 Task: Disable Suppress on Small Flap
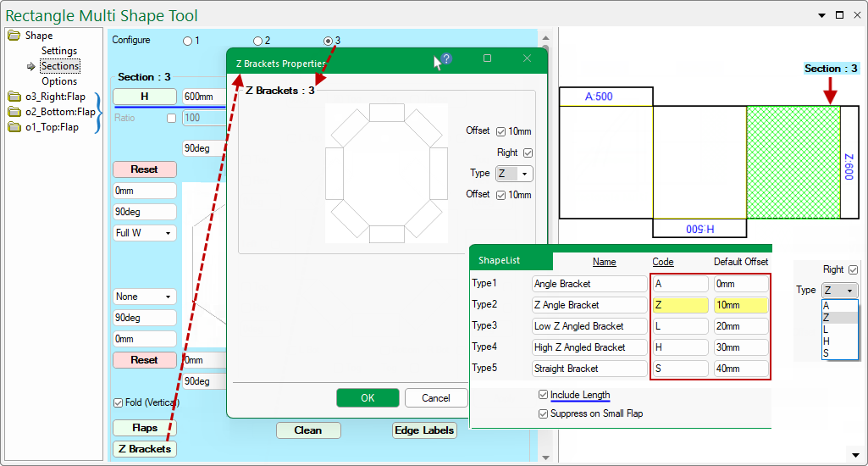[543, 413]
